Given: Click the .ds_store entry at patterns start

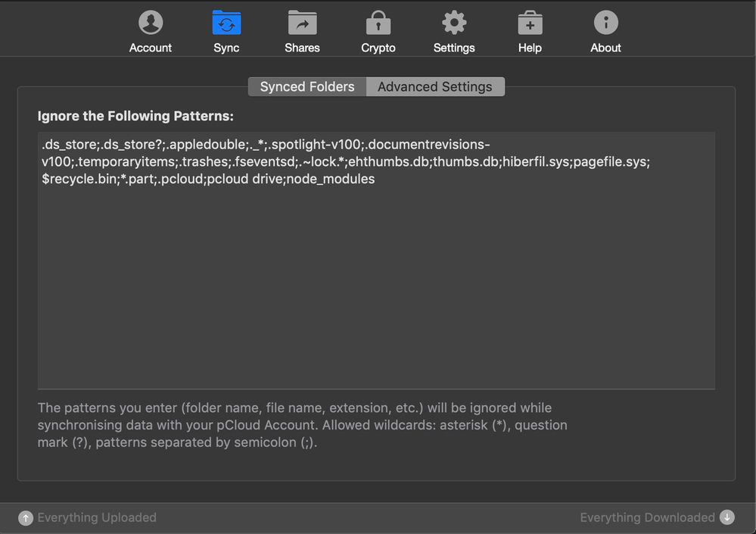Looking at the screenshot, I should click(70, 145).
